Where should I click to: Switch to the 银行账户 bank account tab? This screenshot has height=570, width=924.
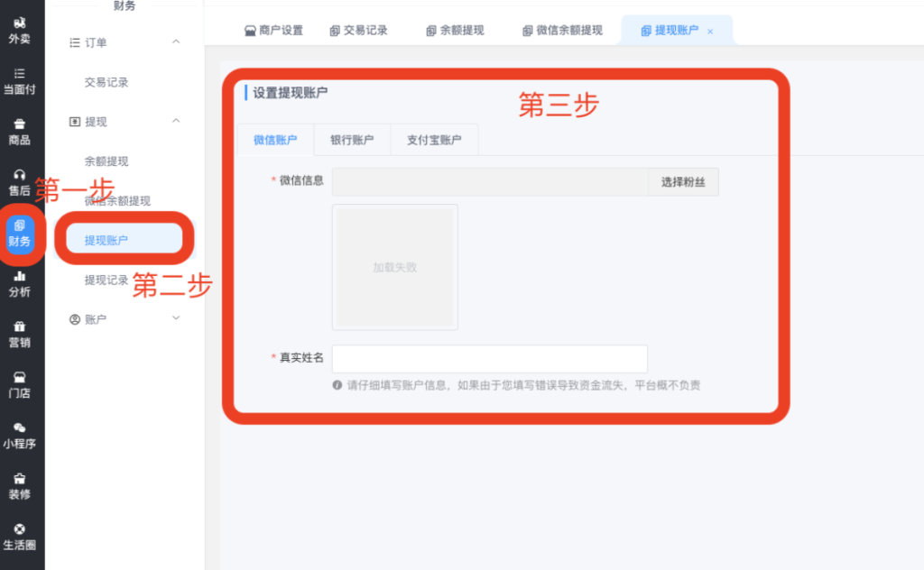click(352, 140)
